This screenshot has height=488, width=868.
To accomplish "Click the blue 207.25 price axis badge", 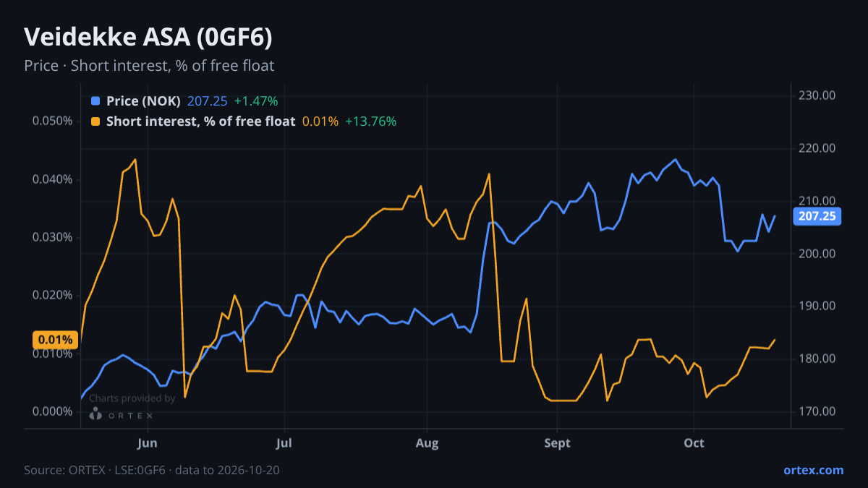I will click(817, 216).
